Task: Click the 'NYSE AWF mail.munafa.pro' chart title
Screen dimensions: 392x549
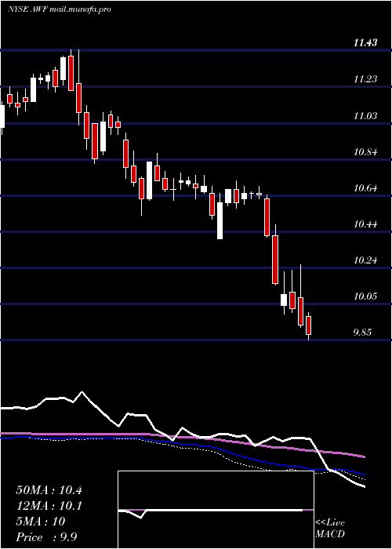Action: coord(59,9)
